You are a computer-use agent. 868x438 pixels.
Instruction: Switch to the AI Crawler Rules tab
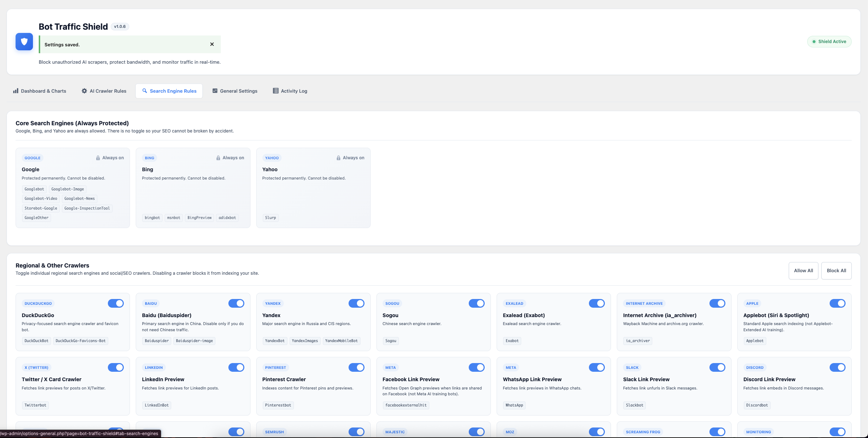pyautogui.click(x=104, y=91)
